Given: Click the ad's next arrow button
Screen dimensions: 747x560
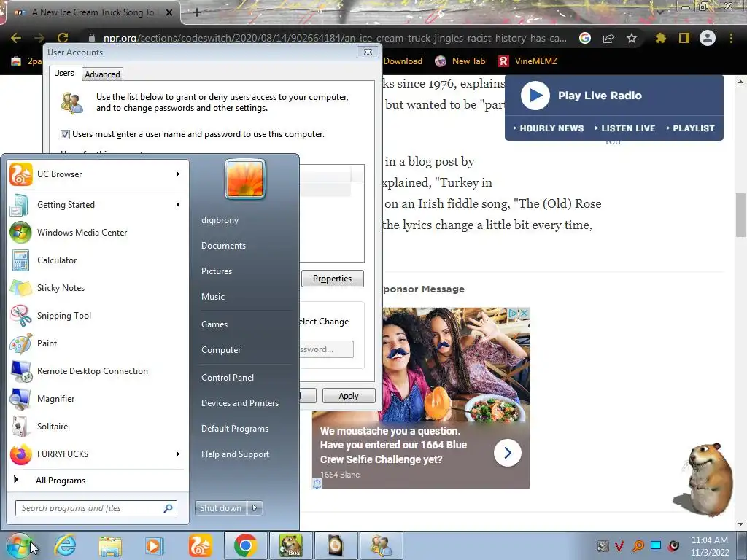Looking at the screenshot, I should [508, 453].
